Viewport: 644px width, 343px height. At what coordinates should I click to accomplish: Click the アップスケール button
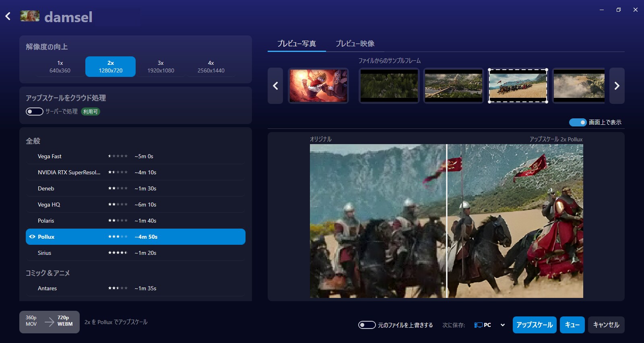click(x=535, y=325)
